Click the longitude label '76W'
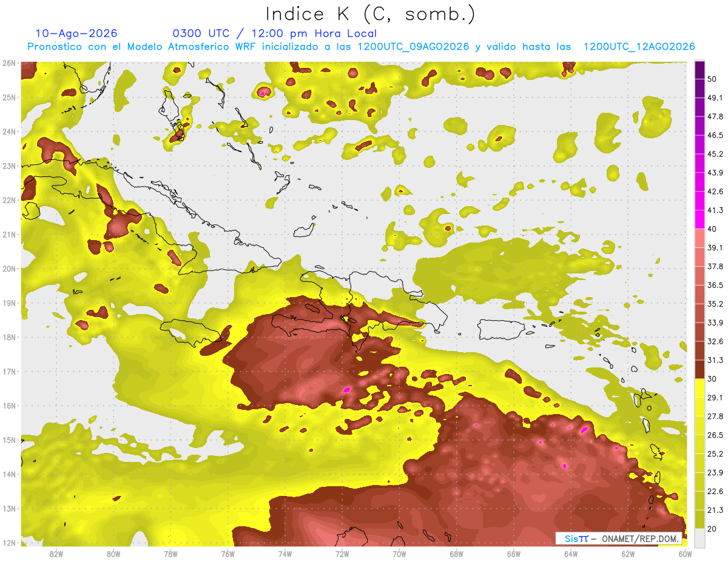728x562 pixels. (x=227, y=554)
